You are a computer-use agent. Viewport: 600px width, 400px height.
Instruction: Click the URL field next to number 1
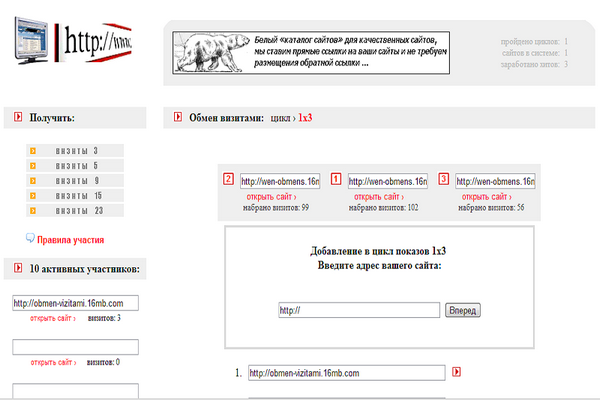[x=388, y=181]
